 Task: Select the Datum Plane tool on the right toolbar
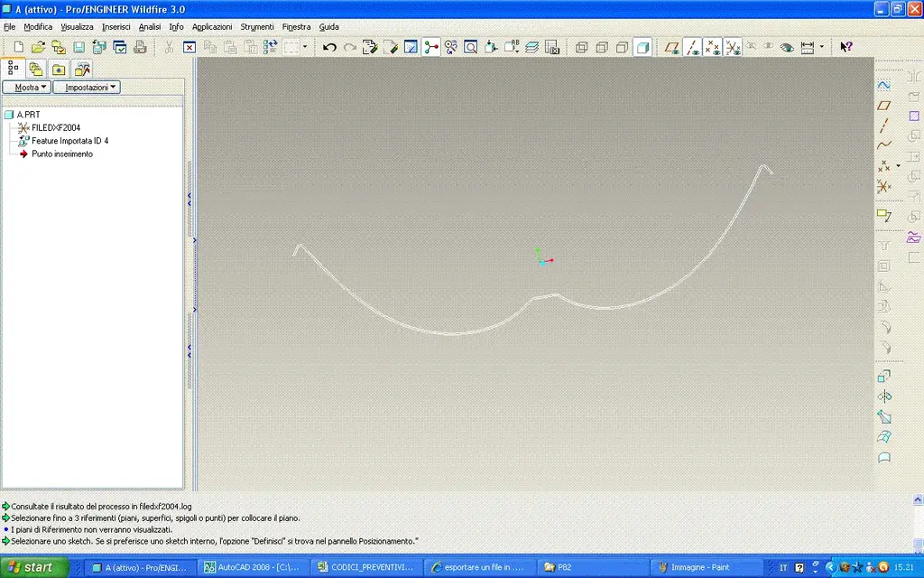click(x=884, y=105)
